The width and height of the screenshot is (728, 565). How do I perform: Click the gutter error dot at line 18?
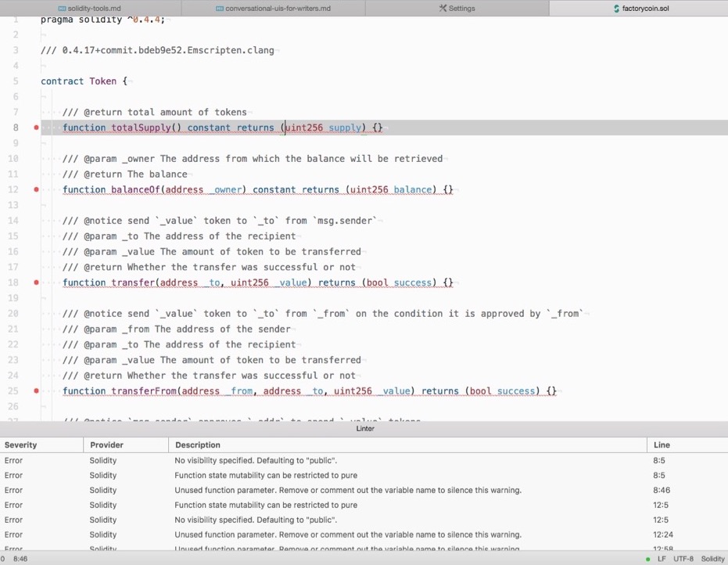(x=36, y=282)
